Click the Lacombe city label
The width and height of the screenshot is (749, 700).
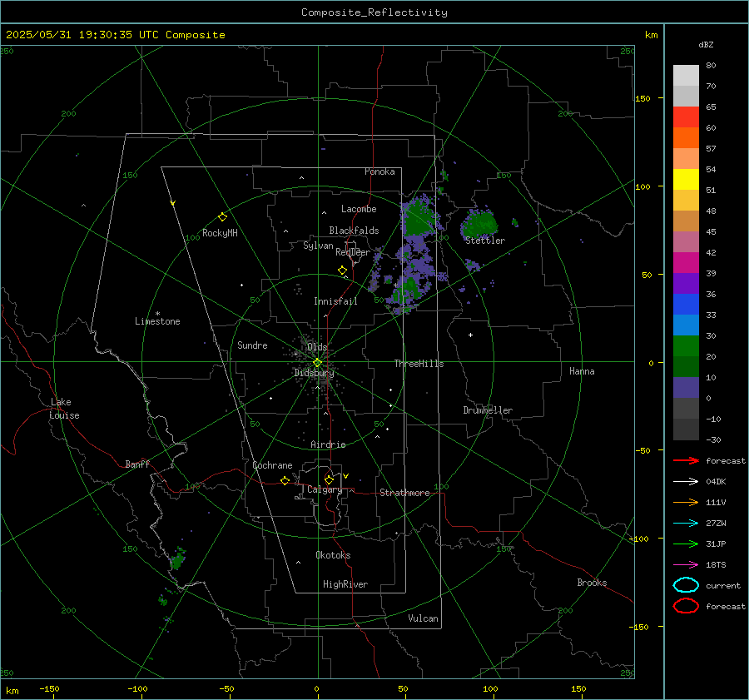click(x=359, y=209)
